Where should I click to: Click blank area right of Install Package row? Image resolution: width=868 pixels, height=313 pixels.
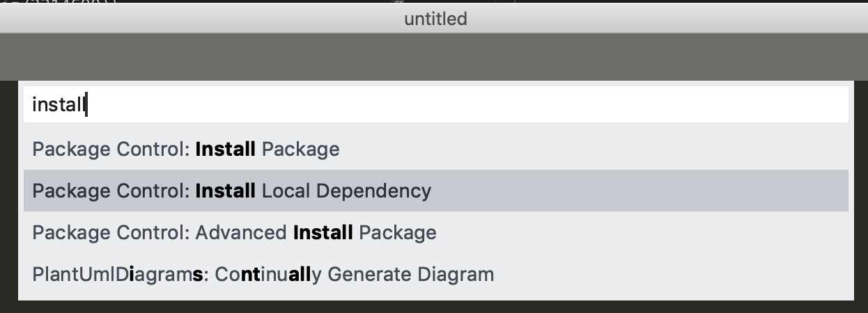click(x=592, y=149)
